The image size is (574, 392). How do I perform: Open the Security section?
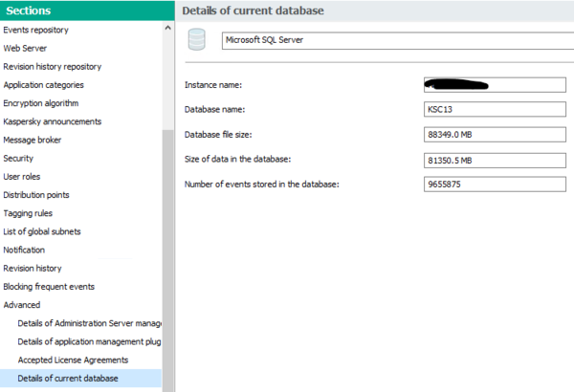coord(19,158)
